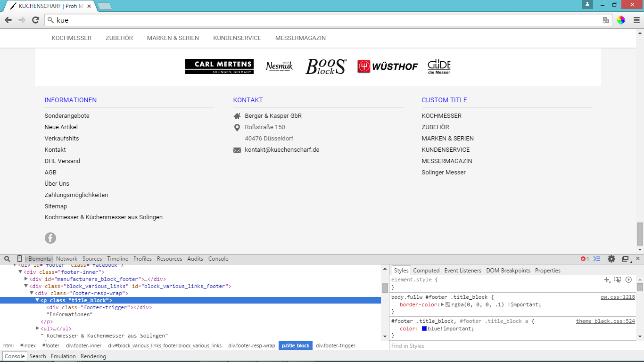The height and width of the screenshot is (362, 644).
Task: Click the Chrome user profile icon
Action: coord(587,4)
